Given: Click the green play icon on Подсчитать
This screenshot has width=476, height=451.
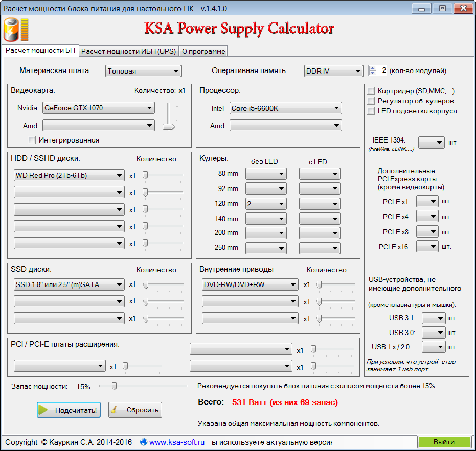Looking at the screenshot, I should (44, 410).
